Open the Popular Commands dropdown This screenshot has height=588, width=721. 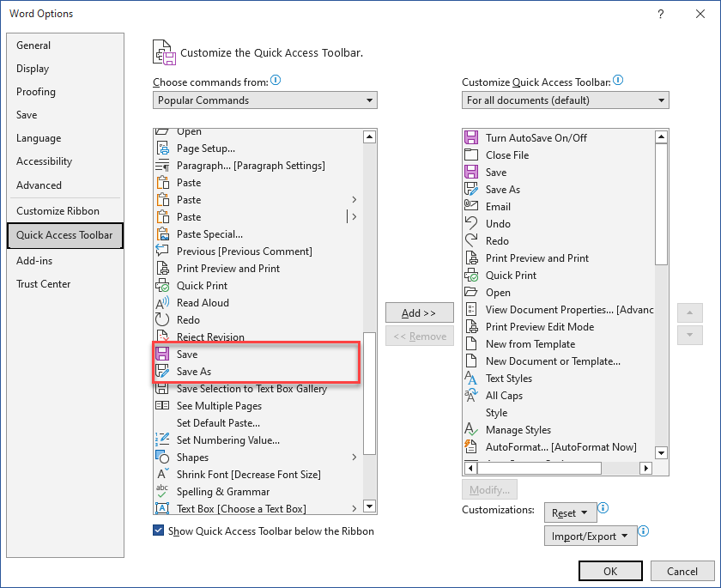(x=265, y=100)
